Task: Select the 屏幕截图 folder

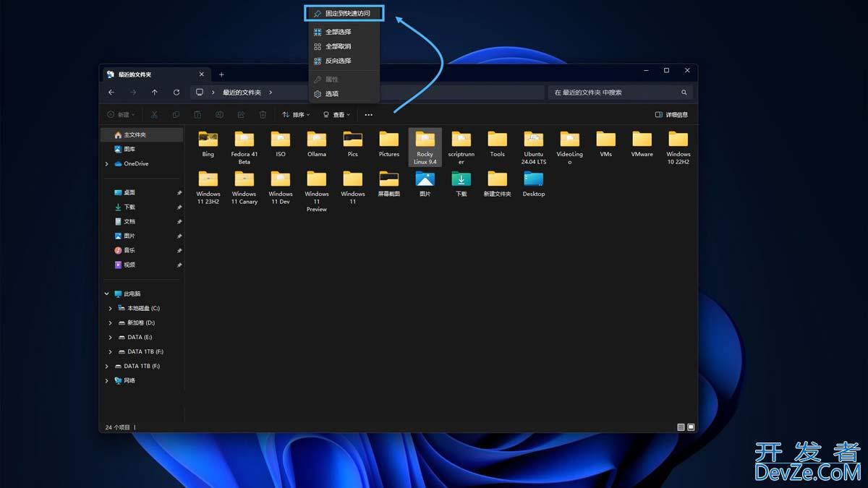Action: [389, 184]
